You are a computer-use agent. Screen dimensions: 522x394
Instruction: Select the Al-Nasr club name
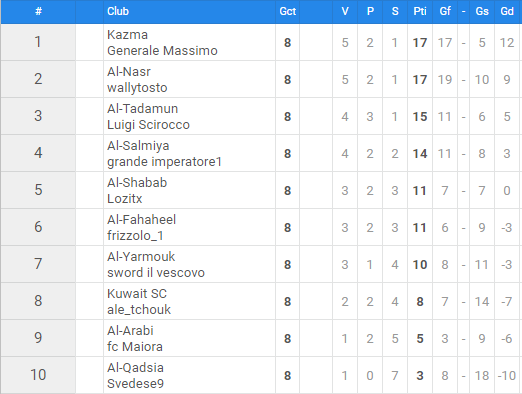pos(129,72)
